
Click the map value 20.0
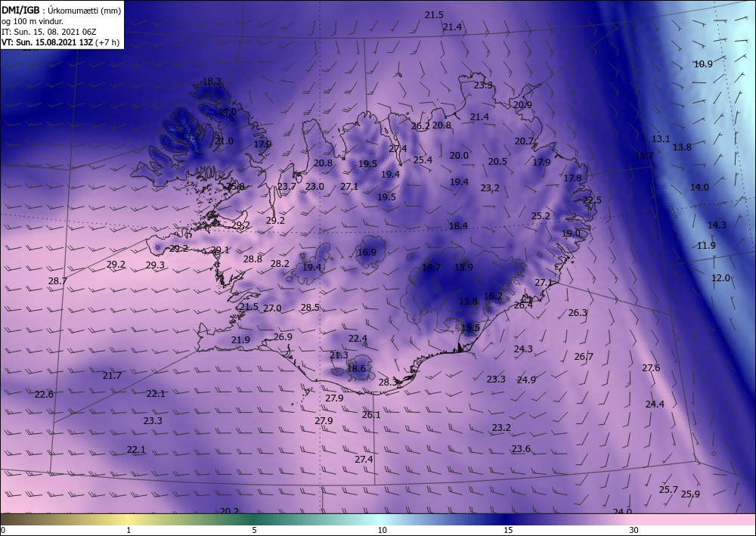click(459, 155)
